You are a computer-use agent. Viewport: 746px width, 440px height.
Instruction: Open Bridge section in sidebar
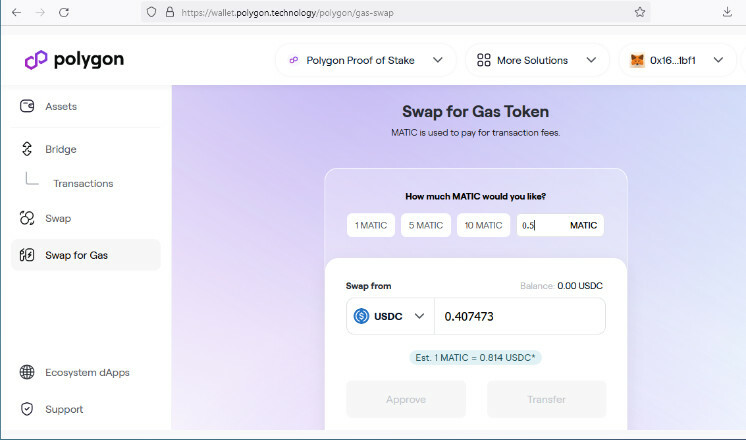(60, 149)
